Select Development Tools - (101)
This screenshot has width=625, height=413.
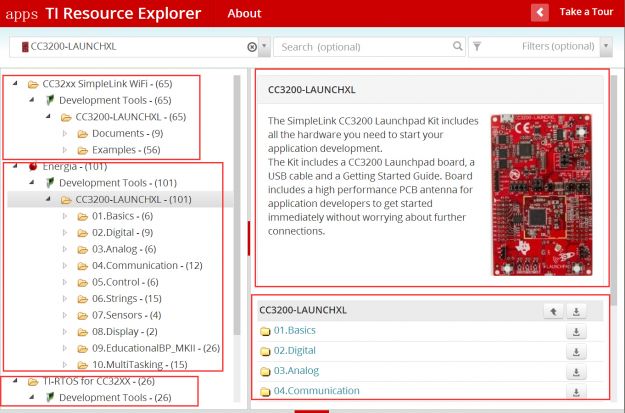click(x=118, y=183)
